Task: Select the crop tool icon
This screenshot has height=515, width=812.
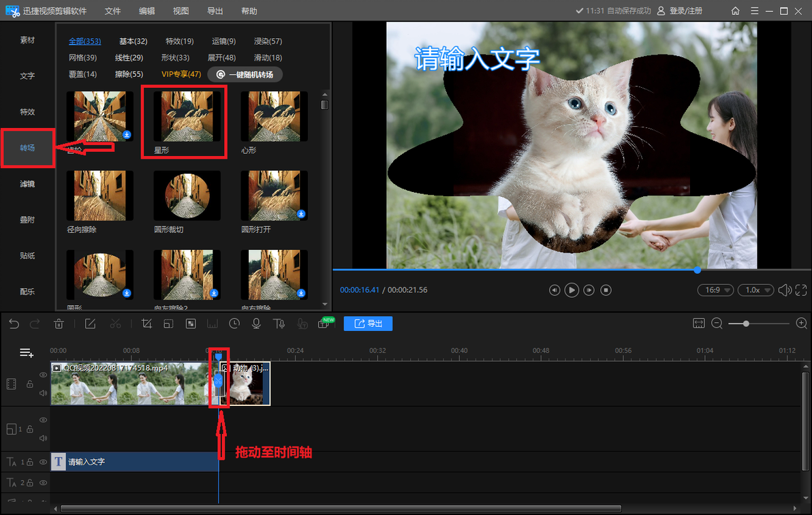Action: pyautogui.click(x=146, y=324)
